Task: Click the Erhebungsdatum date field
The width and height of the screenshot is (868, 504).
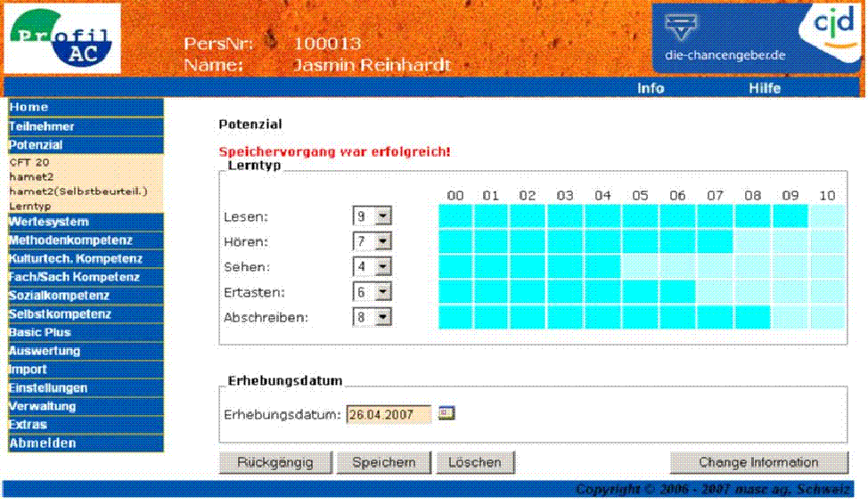Action: [389, 415]
